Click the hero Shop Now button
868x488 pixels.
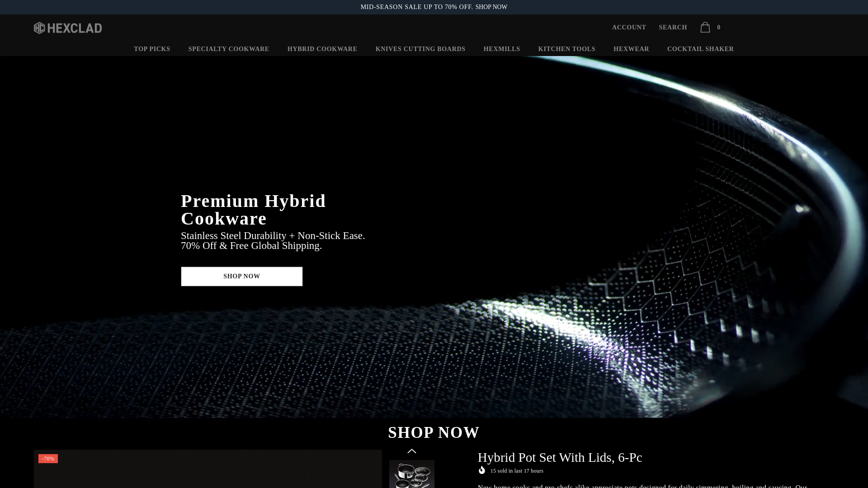coord(242,276)
